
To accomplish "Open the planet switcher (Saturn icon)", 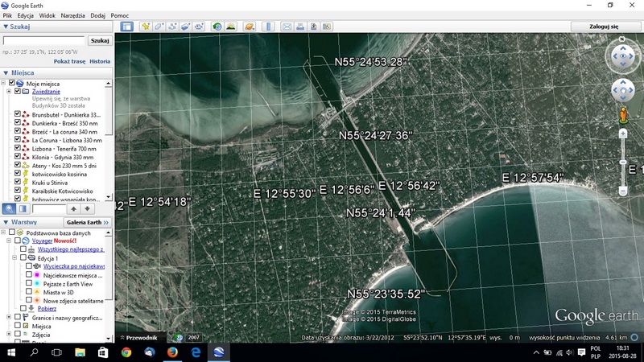I will pyautogui.click(x=250, y=27).
